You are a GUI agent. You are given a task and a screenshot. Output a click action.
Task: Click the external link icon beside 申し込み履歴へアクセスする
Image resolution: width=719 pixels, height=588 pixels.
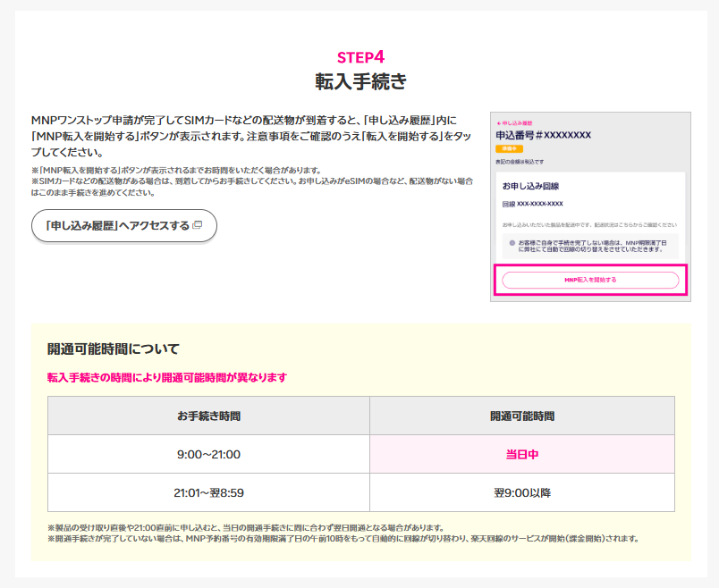pyautogui.click(x=198, y=226)
